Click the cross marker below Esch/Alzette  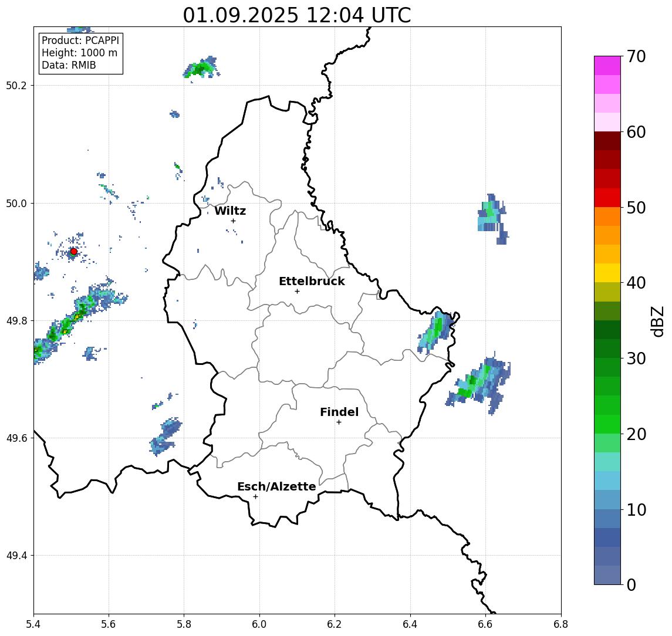coord(255,497)
